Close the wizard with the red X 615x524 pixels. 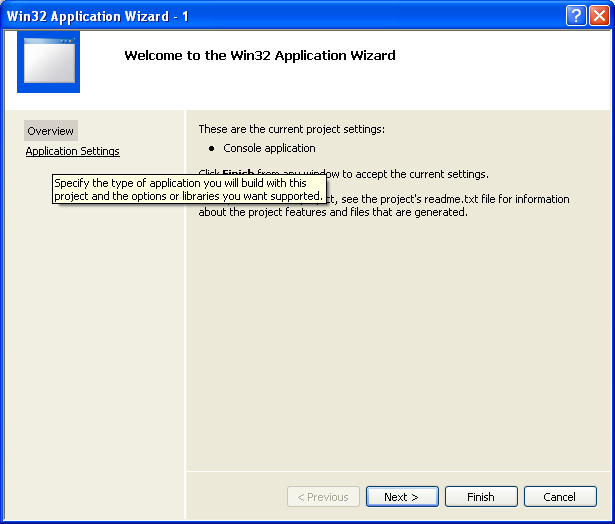click(600, 16)
